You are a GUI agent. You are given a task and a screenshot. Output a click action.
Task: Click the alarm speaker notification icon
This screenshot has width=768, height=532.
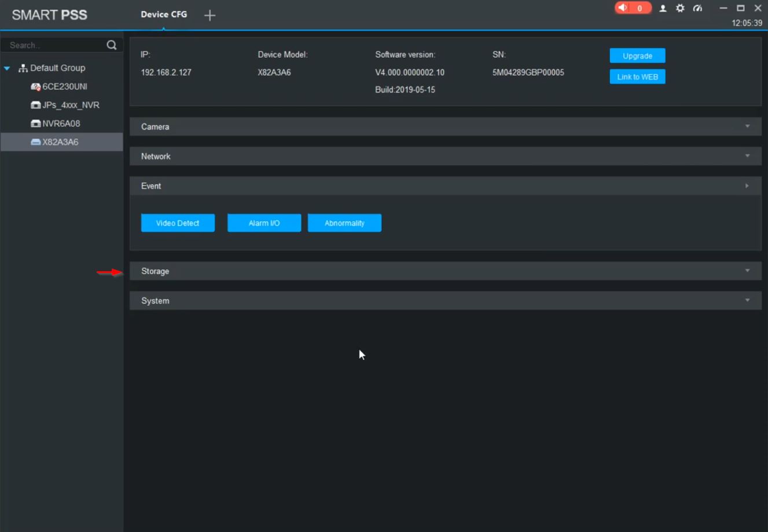(623, 8)
